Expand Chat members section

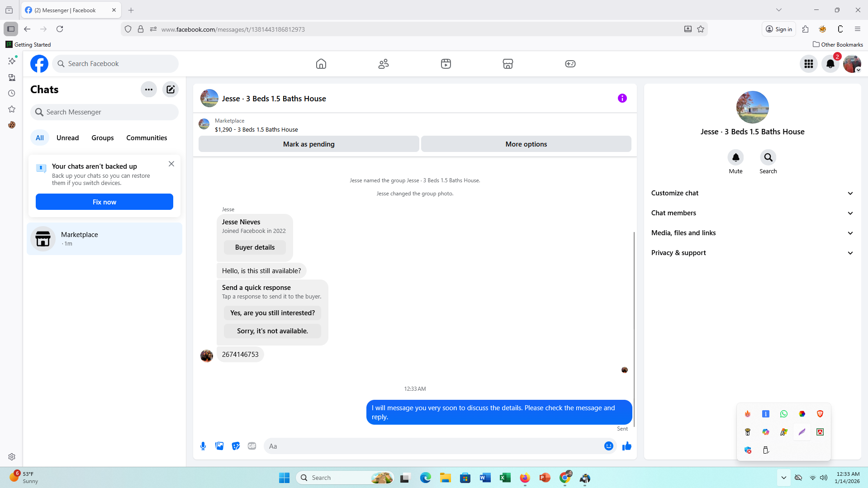752,213
